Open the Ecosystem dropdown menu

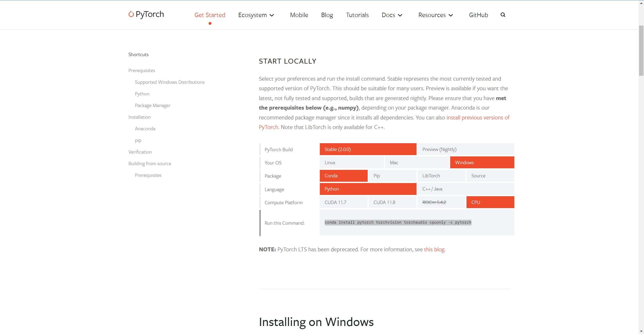coord(256,15)
